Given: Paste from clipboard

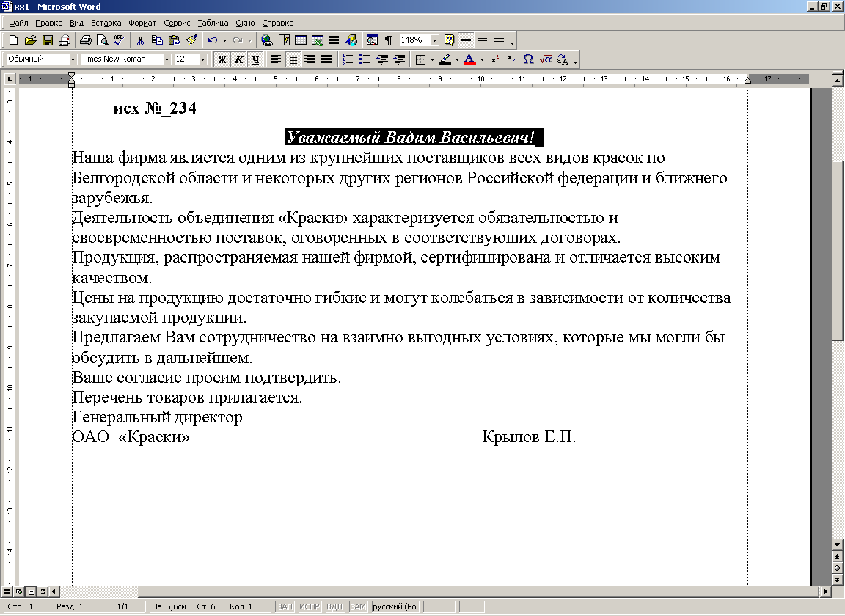Looking at the screenshot, I should 174,40.
